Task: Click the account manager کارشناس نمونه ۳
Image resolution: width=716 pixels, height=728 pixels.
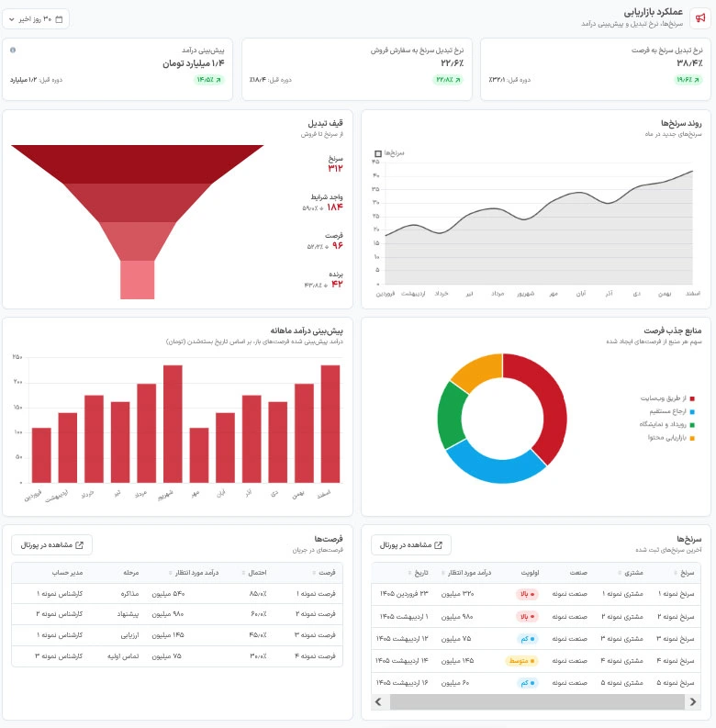Action: pyautogui.click(x=59, y=656)
